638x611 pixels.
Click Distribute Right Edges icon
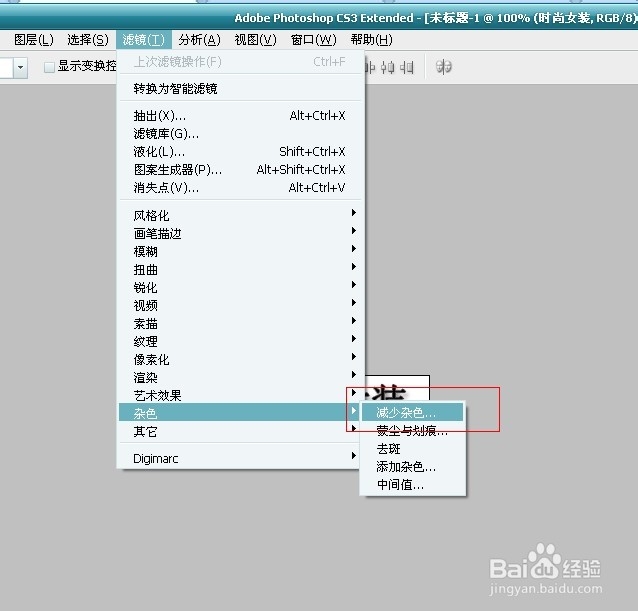coord(406,67)
